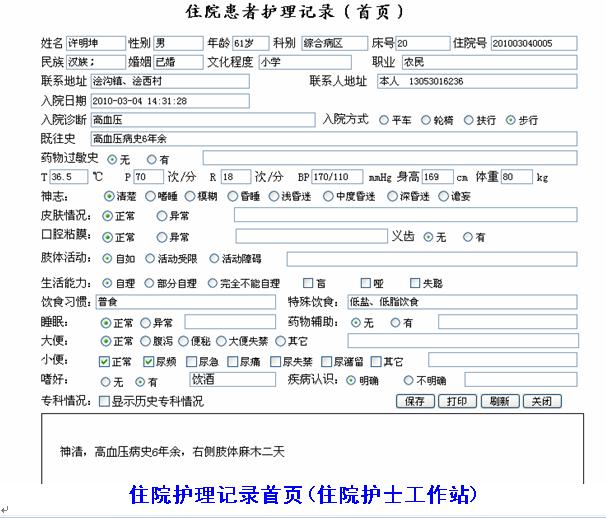Set 神志 to 嗜睡

(x=150, y=197)
